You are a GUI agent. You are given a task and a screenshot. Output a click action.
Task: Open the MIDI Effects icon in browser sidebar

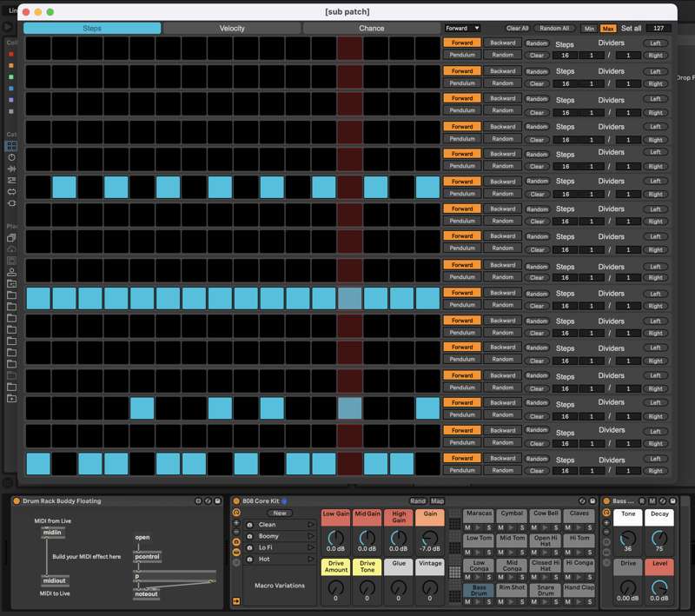[11, 180]
